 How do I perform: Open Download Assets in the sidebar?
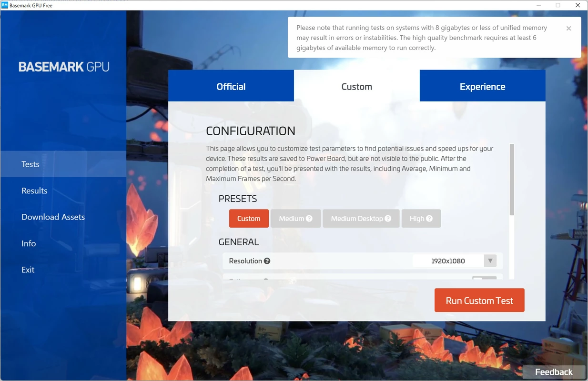tap(63, 217)
